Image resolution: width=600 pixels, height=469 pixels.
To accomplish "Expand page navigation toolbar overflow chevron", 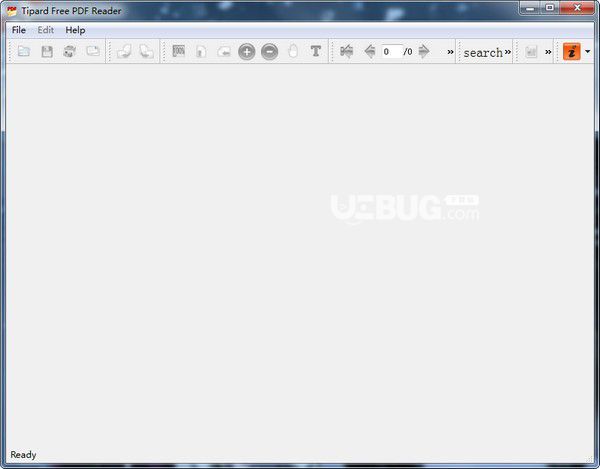I will point(450,52).
